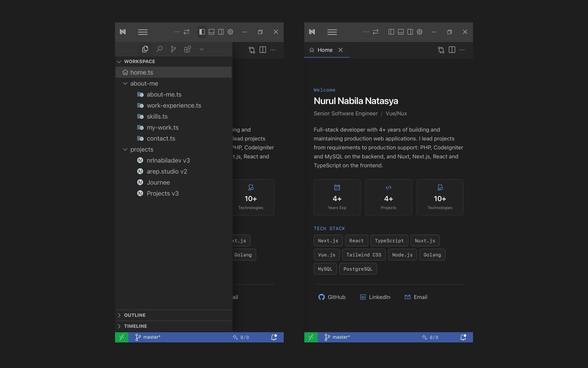Open the Extensions view in left window
This screenshot has width=588, height=368.
coord(187,49)
